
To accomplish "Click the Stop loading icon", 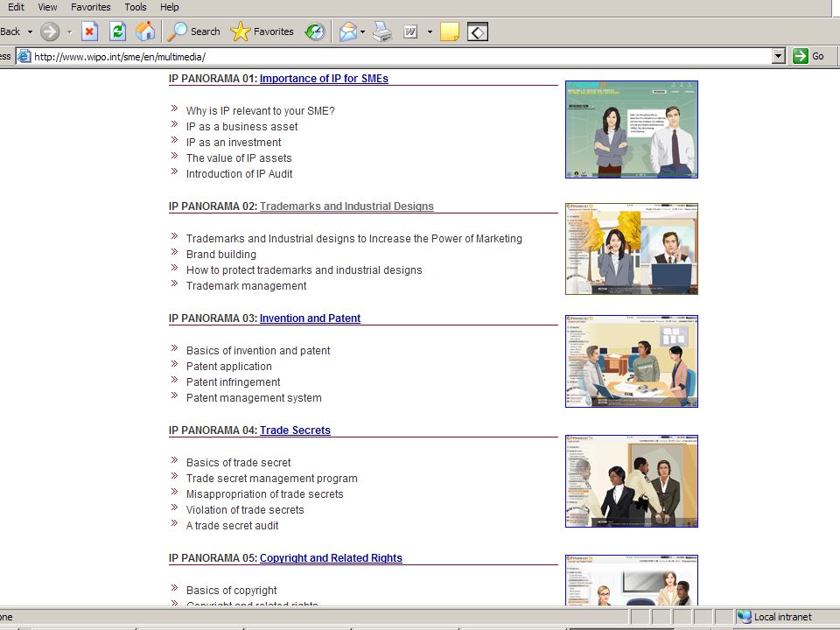I will [89, 31].
